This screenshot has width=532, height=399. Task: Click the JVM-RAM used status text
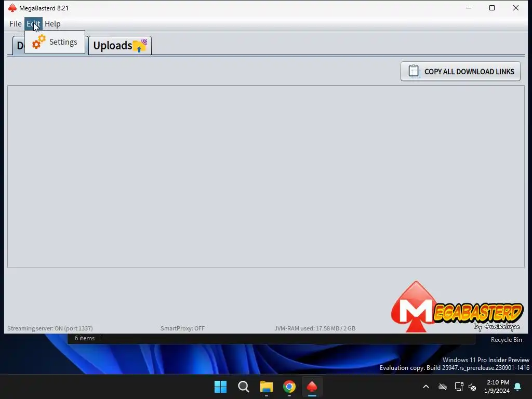tap(315, 328)
